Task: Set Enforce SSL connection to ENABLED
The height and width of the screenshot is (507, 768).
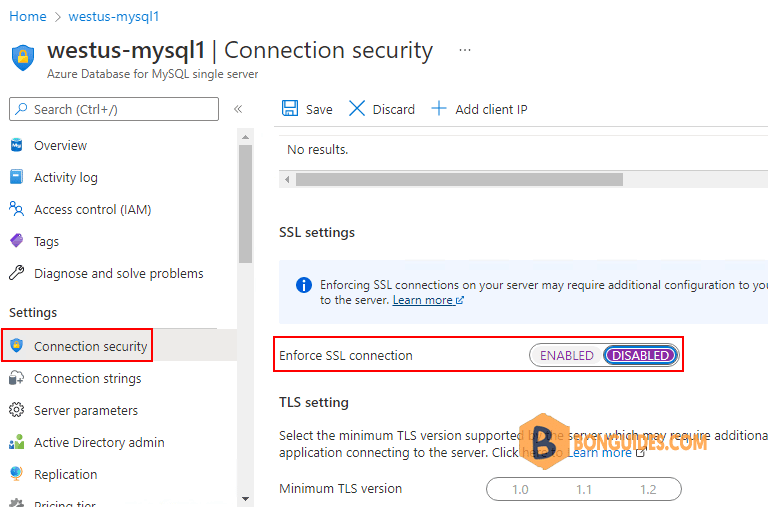Action: tap(567, 355)
